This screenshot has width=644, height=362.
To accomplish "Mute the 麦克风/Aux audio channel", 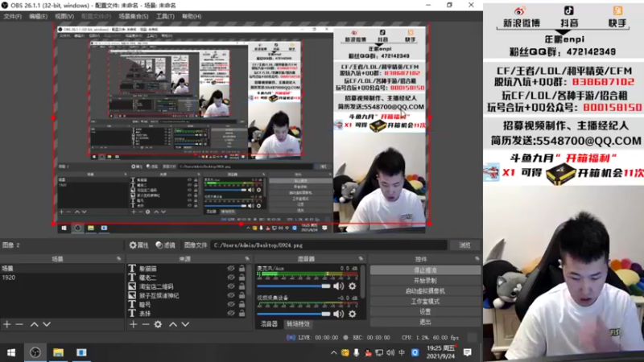I will pyautogui.click(x=339, y=286).
